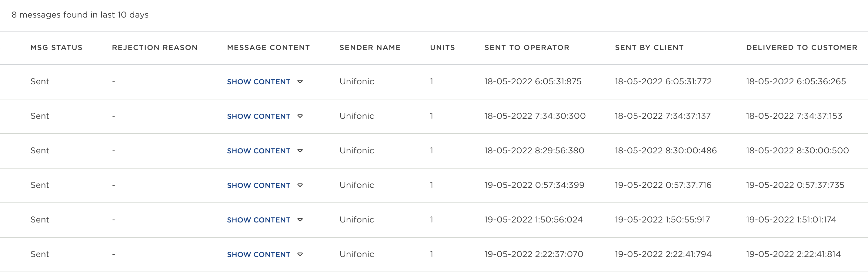Click UNITS column header
The image size is (868, 274).
tap(442, 48)
